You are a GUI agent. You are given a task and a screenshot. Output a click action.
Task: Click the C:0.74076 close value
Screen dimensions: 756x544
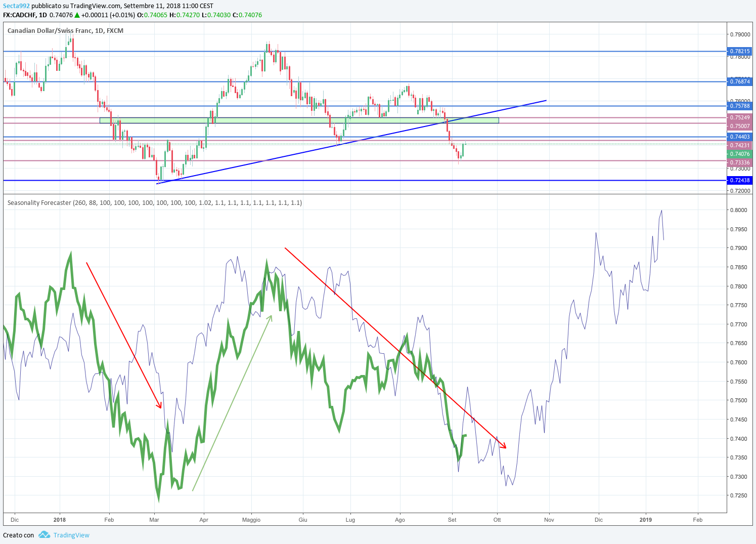[x=247, y=15]
